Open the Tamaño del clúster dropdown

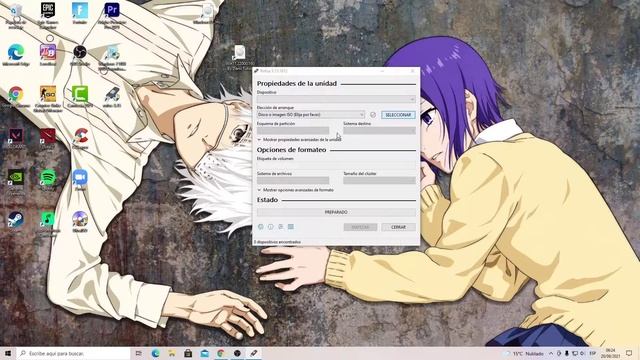[x=379, y=180]
